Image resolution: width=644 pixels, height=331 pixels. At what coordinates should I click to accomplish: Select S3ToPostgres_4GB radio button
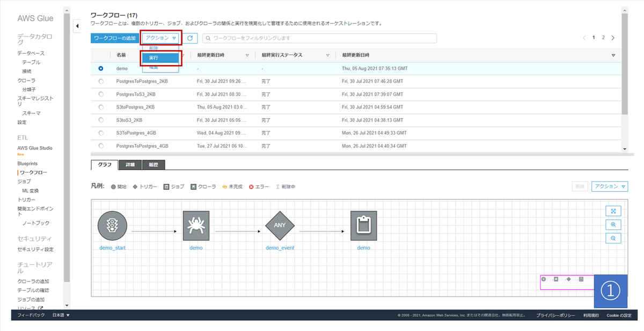pos(101,133)
